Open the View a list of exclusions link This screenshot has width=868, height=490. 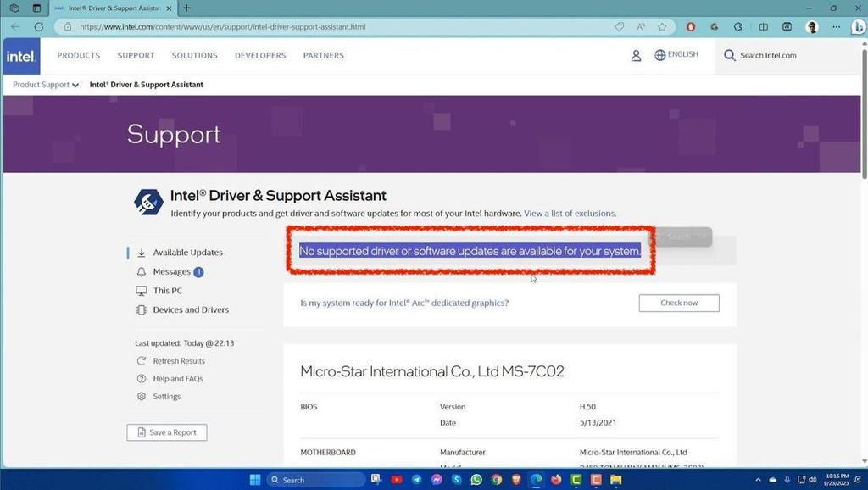[x=569, y=214]
